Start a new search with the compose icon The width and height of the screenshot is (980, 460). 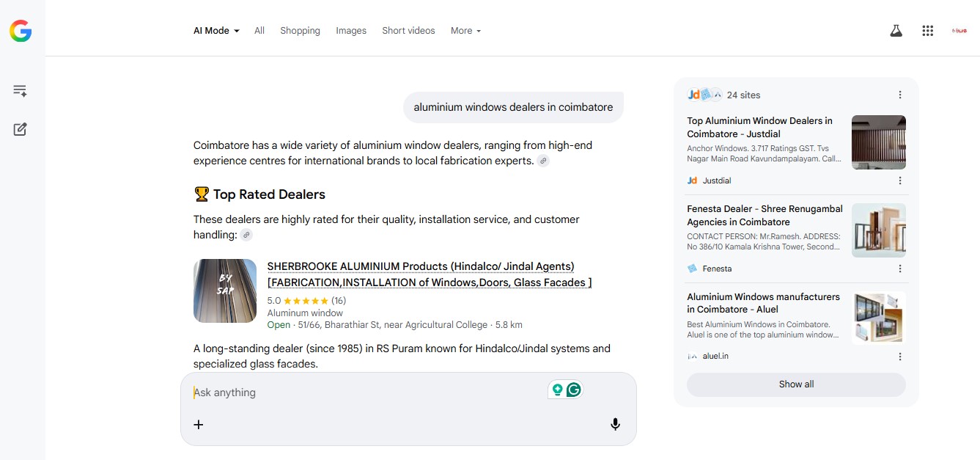20,129
